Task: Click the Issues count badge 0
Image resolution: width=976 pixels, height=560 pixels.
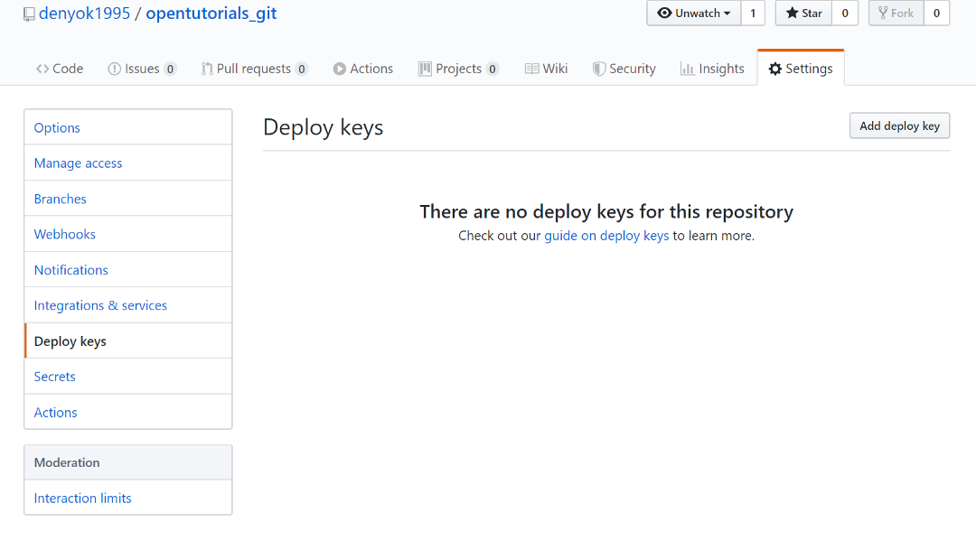Action: tap(170, 69)
